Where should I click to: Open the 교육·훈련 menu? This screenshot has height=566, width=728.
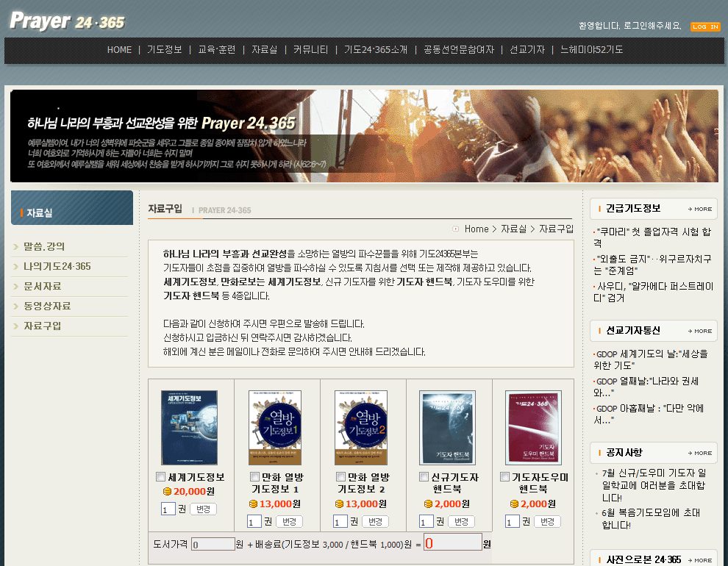point(217,50)
